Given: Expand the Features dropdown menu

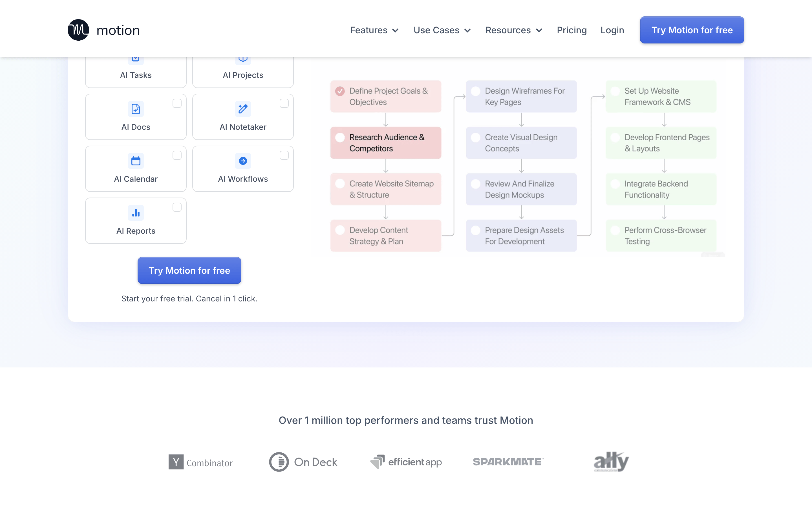Looking at the screenshot, I should click(x=374, y=30).
